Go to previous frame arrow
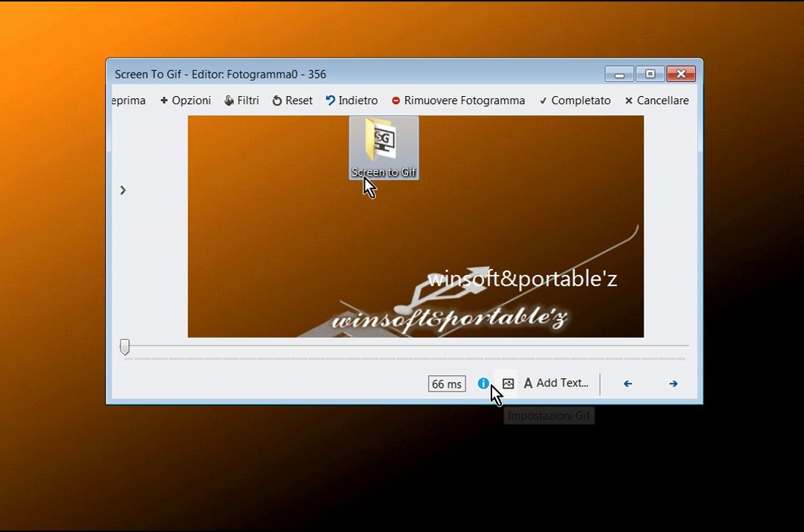The height and width of the screenshot is (532, 804). point(627,383)
